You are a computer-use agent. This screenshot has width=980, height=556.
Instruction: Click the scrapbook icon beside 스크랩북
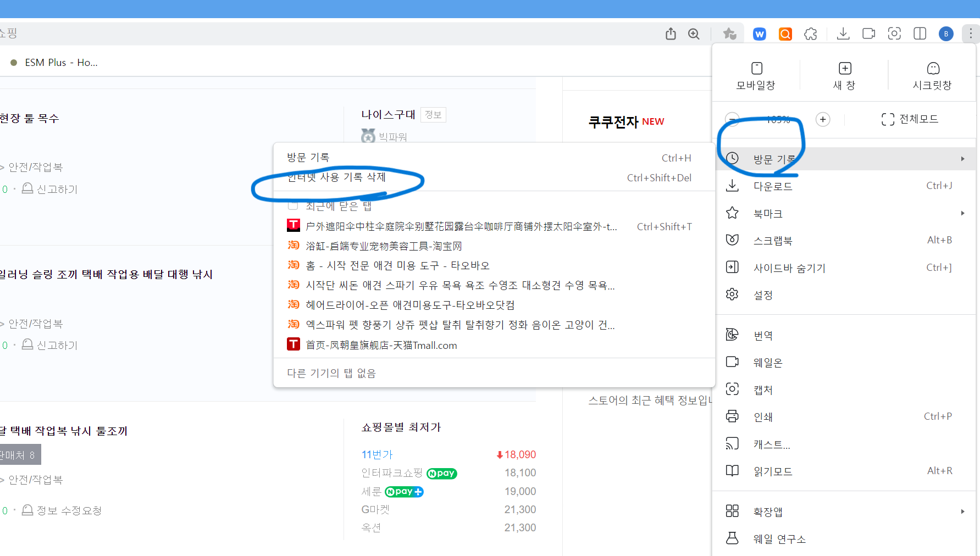tap(732, 240)
